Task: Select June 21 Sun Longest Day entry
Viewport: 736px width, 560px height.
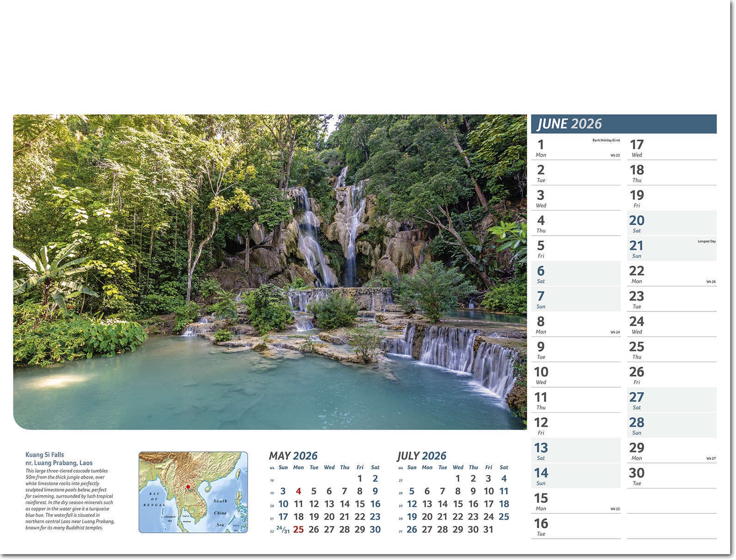Action: tap(671, 249)
